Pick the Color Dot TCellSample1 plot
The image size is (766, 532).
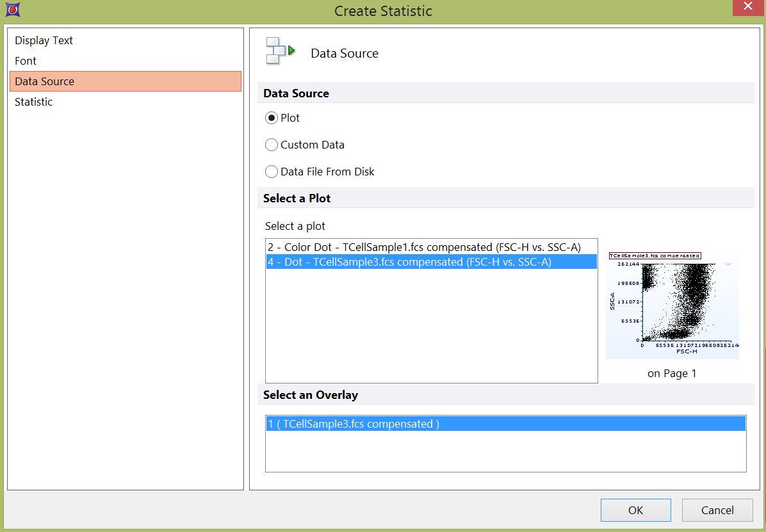click(x=424, y=247)
